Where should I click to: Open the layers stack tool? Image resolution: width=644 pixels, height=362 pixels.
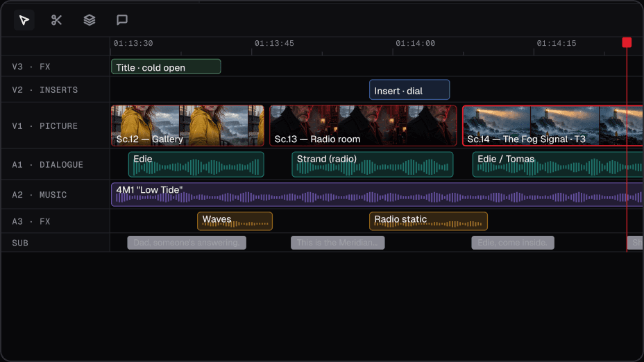(89, 19)
